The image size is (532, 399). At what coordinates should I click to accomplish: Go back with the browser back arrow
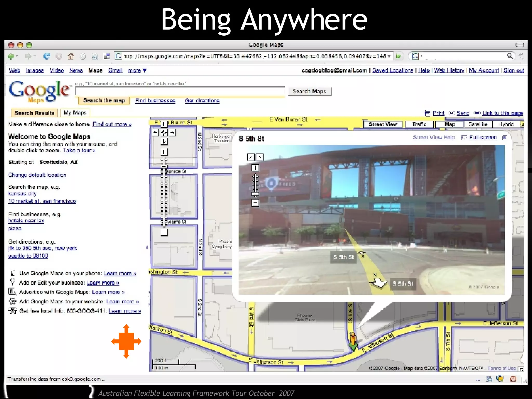11,56
